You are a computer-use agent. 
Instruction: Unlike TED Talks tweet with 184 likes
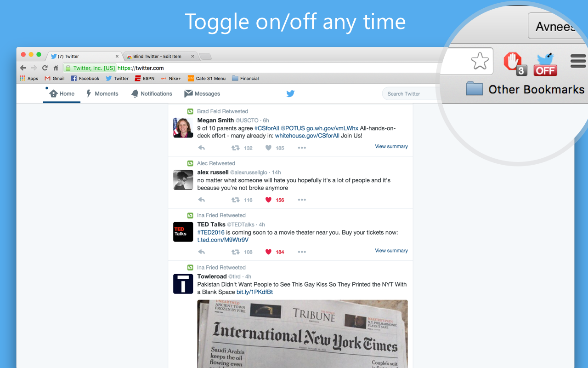pos(268,252)
